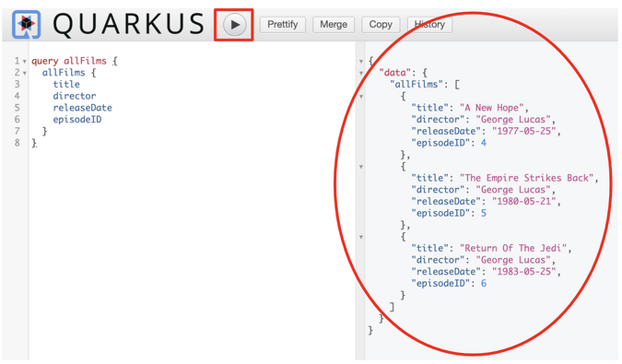622x364 pixels.
Task: Collapse the A New Hope result object
Action: pos(361,97)
